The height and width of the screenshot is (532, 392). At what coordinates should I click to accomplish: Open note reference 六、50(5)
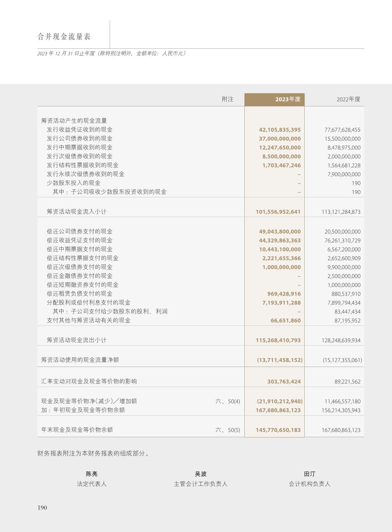[228, 430]
